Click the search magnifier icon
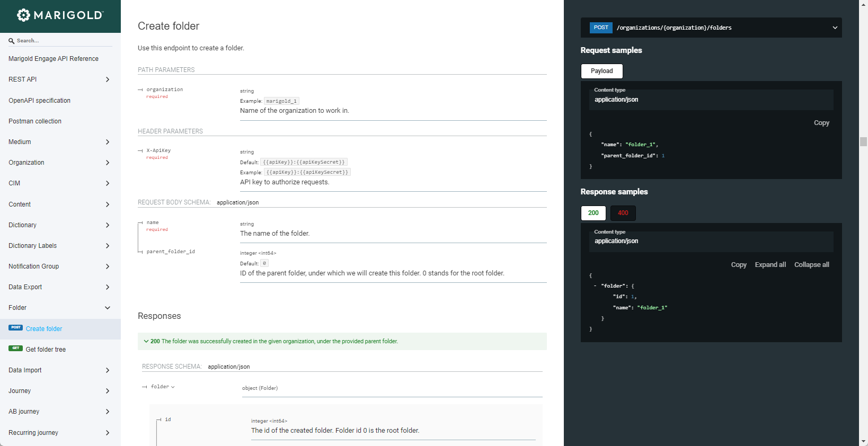Image resolution: width=868 pixels, height=446 pixels. pos(11,41)
